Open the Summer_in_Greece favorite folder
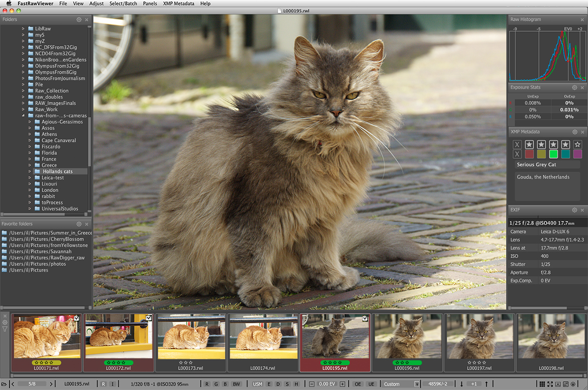 click(x=49, y=233)
